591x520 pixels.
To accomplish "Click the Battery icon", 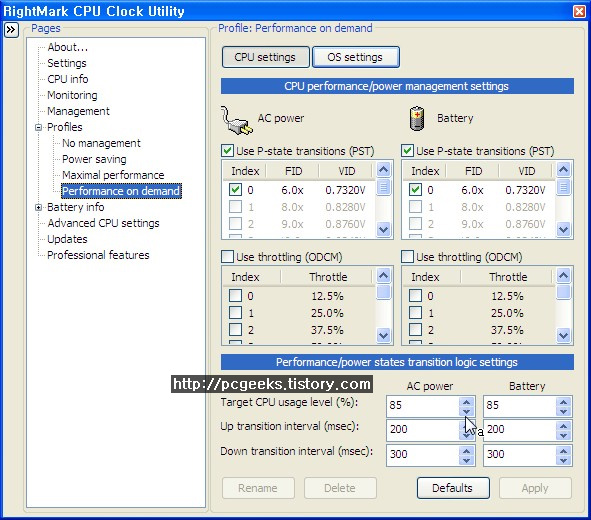I will (417, 119).
